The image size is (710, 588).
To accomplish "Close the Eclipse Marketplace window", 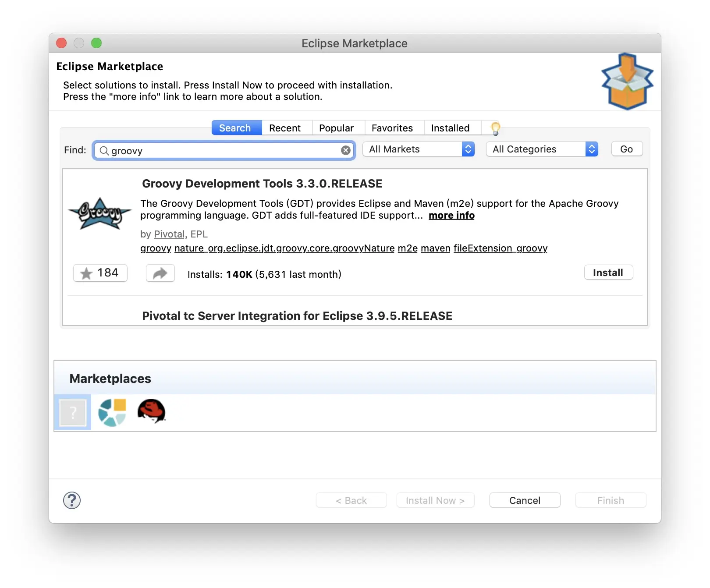I will click(x=61, y=43).
